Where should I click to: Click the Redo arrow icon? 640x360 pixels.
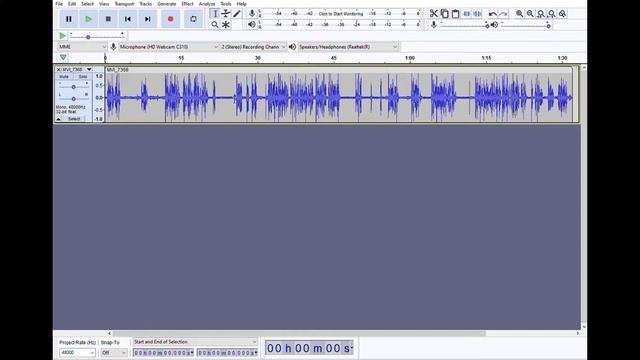503,14
